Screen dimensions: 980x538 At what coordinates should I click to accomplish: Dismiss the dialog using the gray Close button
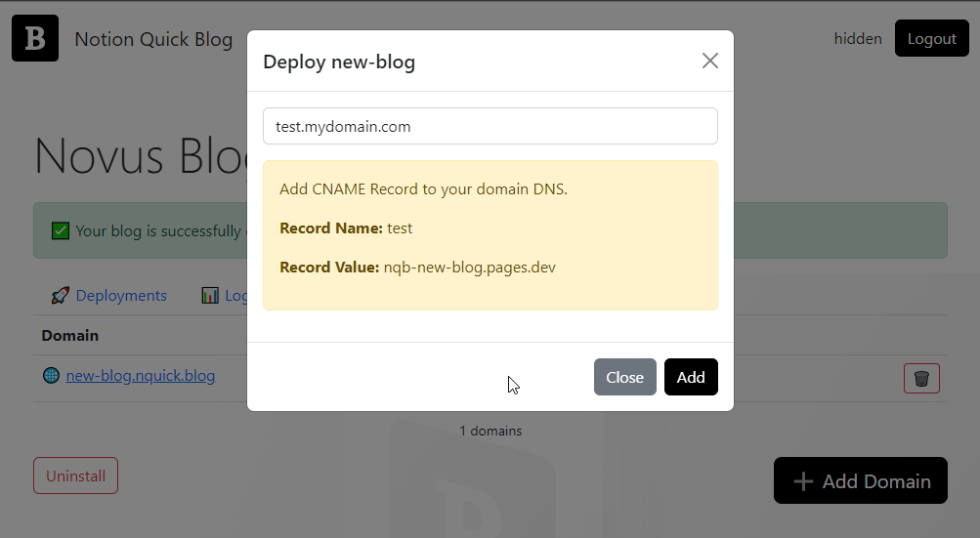pyautogui.click(x=624, y=377)
